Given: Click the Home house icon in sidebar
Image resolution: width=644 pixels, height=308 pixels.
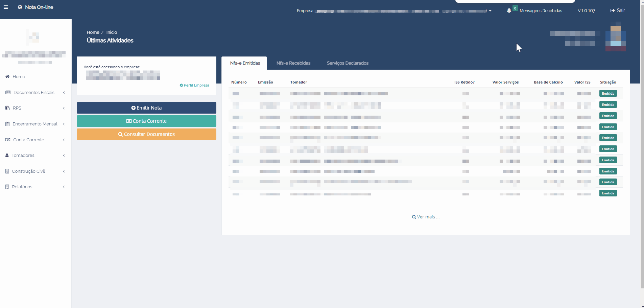Looking at the screenshot, I should click(7, 77).
